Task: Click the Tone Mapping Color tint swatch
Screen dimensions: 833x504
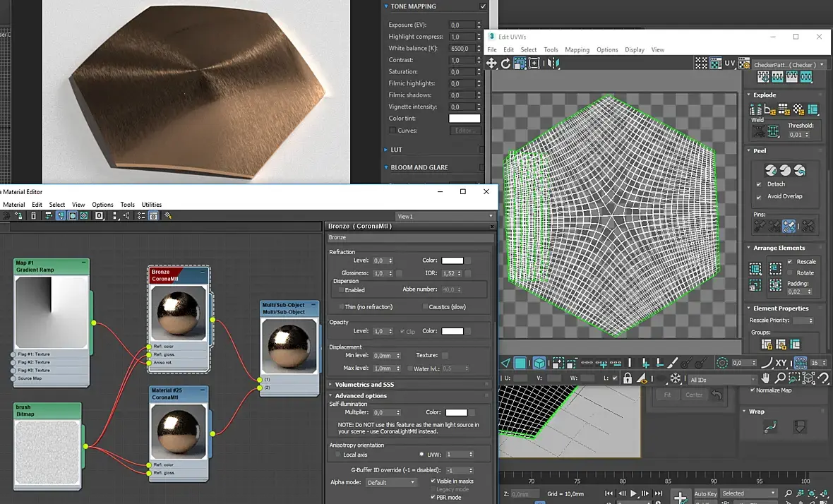Action: 464,119
